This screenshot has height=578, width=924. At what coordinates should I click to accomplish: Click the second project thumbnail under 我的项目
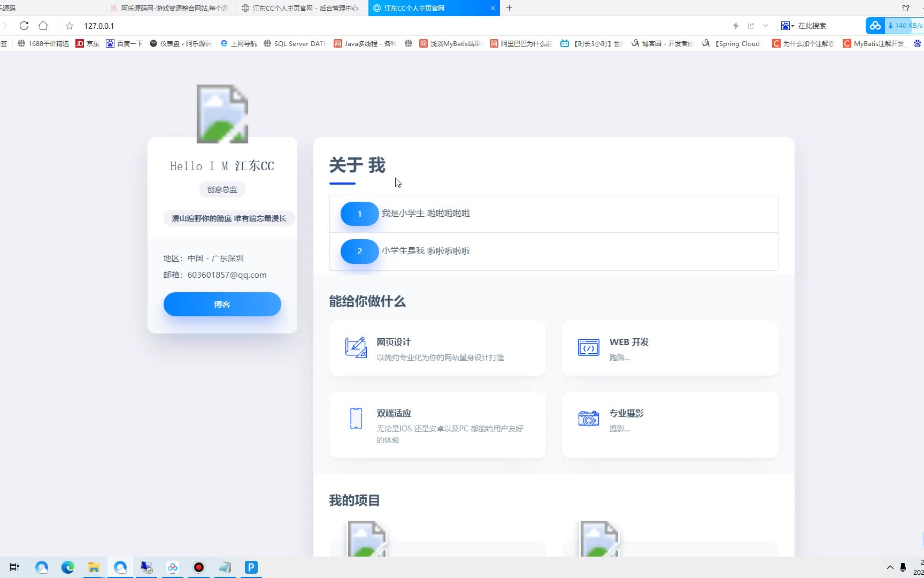coord(599,538)
